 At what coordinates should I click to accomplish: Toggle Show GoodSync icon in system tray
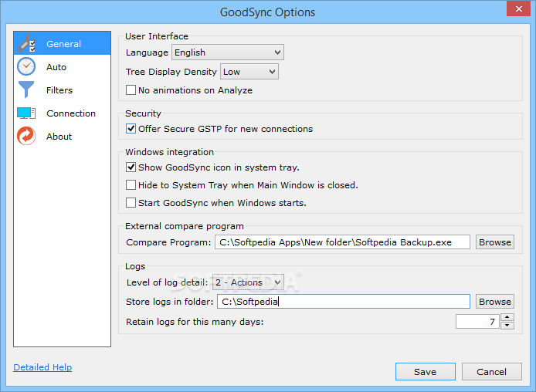click(131, 167)
